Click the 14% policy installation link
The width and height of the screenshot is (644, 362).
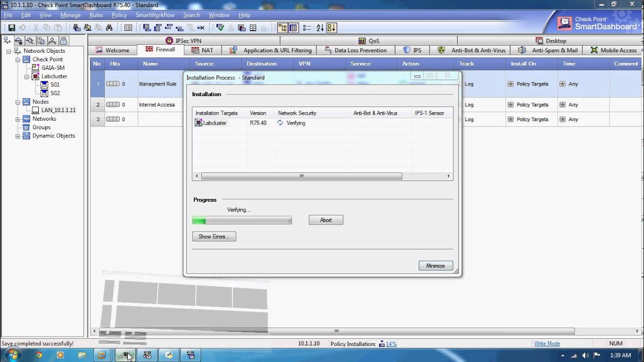(391, 344)
